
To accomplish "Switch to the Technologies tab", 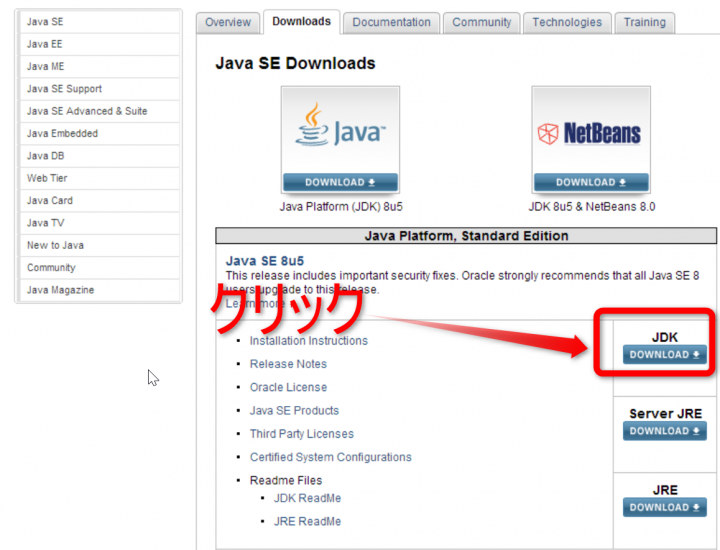I will coord(567,22).
